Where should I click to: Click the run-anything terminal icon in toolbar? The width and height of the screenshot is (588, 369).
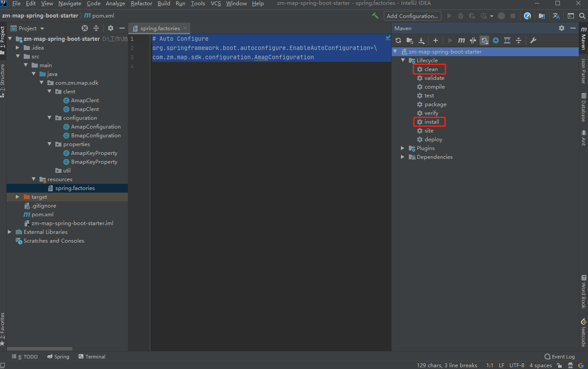pos(570,16)
